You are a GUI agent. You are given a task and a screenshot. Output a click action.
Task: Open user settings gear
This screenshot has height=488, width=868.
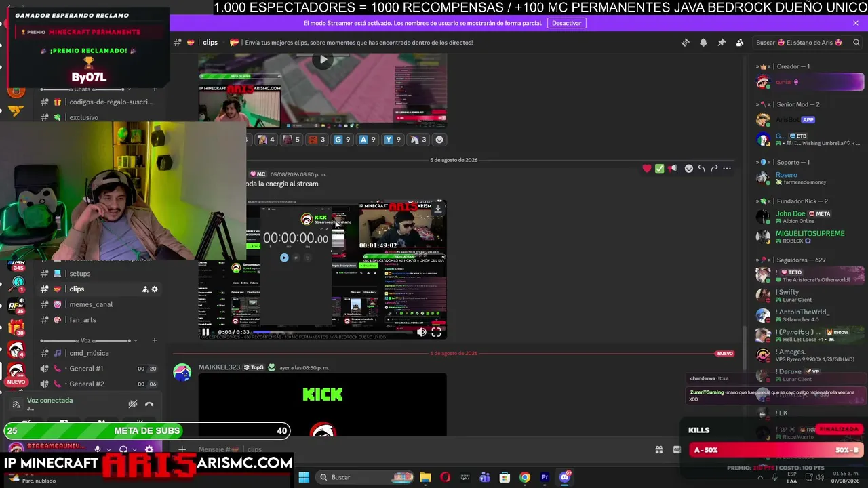(149, 449)
